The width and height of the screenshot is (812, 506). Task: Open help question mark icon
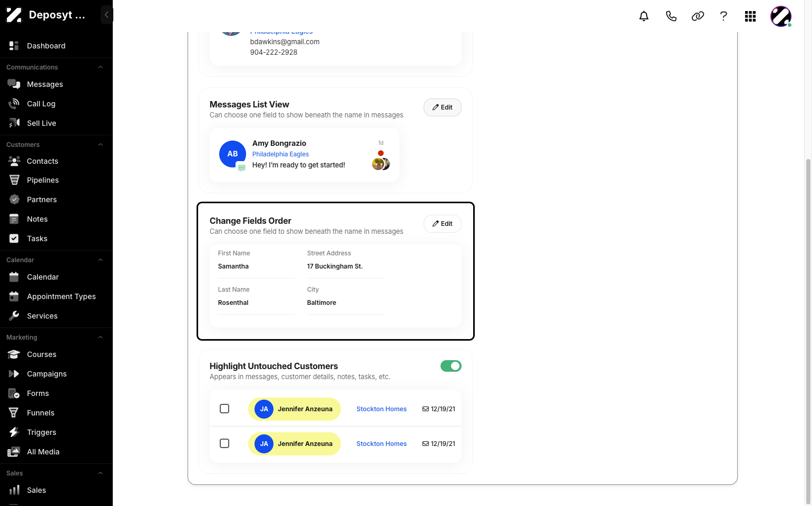pyautogui.click(x=723, y=16)
